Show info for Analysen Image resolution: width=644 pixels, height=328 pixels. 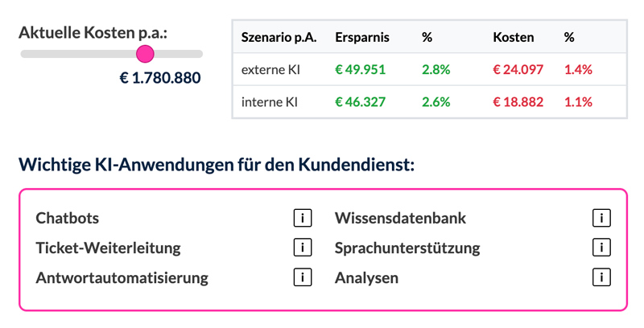601,277
